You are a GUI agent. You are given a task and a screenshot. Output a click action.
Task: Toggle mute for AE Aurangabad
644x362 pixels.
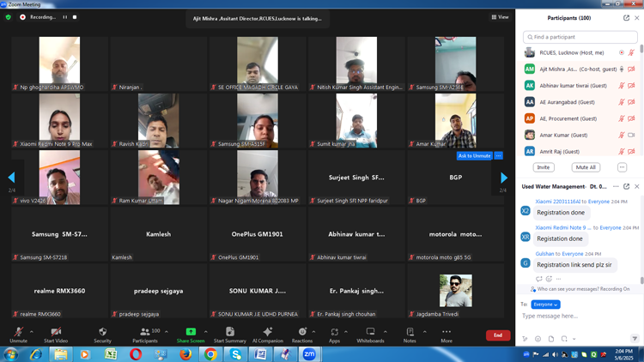[622, 102]
